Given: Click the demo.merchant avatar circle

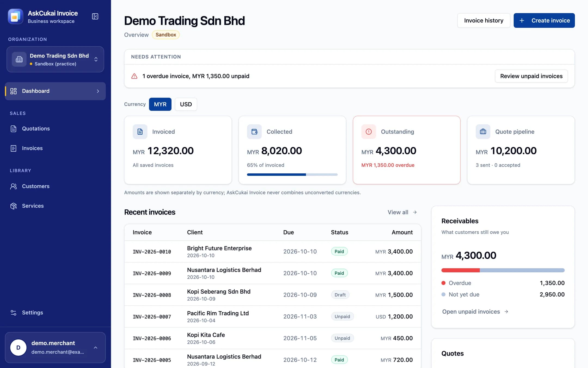Looking at the screenshot, I should pyautogui.click(x=18, y=348).
